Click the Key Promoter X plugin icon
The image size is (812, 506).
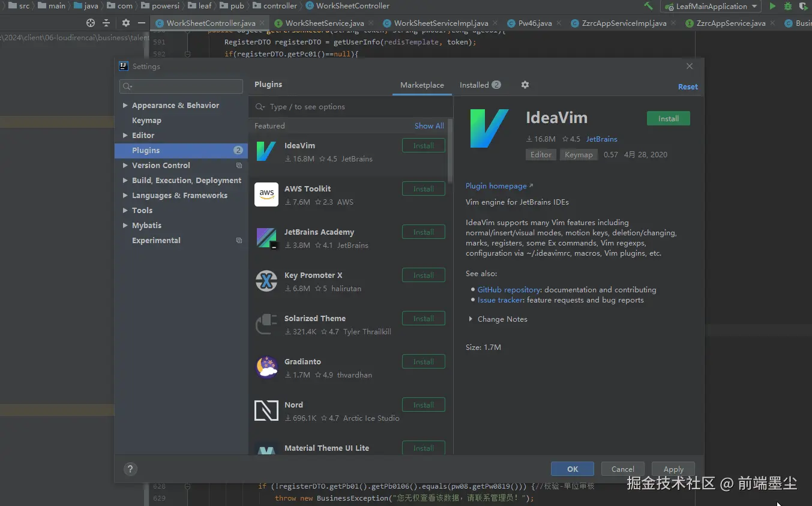click(x=266, y=281)
